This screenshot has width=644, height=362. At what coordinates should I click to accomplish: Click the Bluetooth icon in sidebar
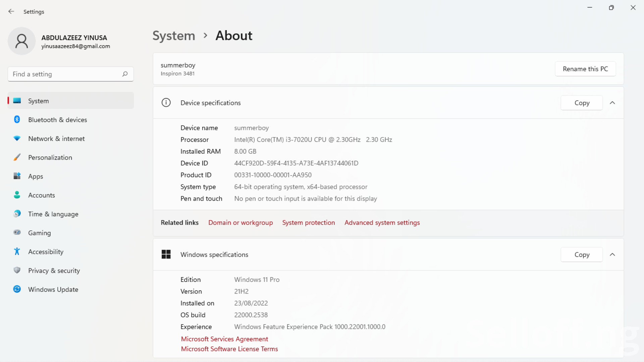[17, 119]
